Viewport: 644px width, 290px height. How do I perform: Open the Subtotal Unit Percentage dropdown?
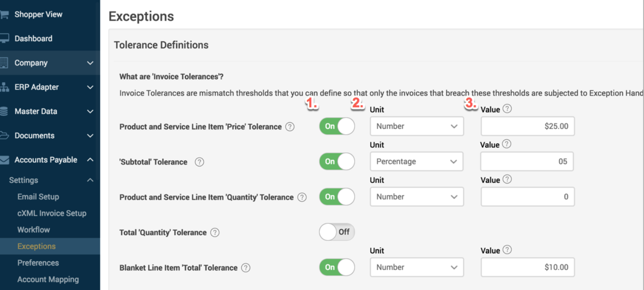(x=417, y=162)
